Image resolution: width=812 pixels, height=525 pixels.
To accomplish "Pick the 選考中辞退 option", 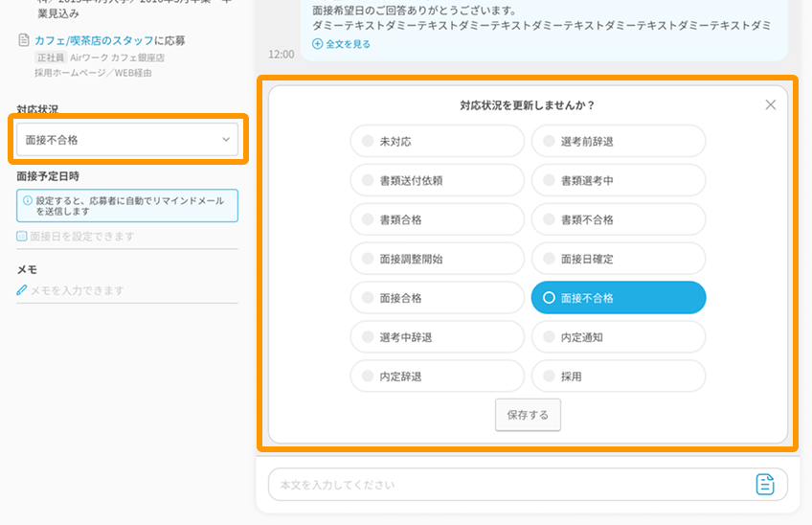I will click(437, 337).
